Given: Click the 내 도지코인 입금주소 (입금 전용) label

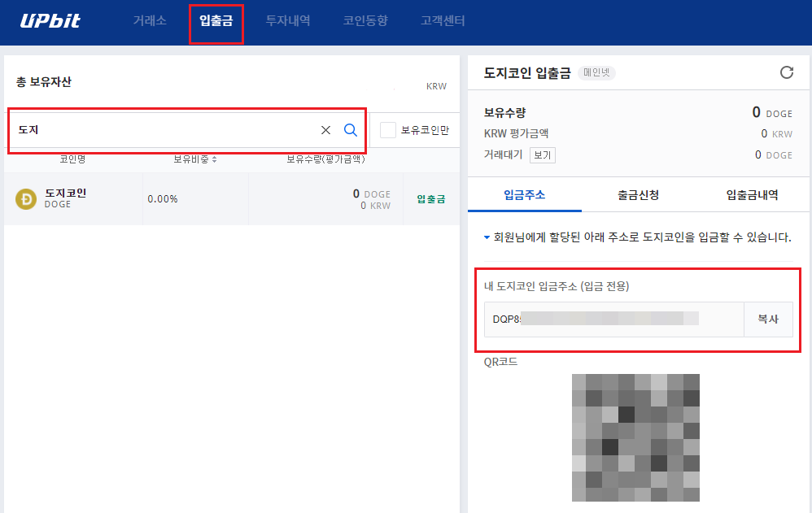Looking at the screenshot, I should click(x=557, y=286).
